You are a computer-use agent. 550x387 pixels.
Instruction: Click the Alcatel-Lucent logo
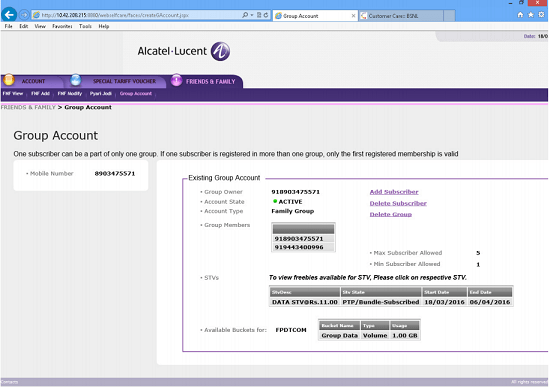(x=184, y=51)
